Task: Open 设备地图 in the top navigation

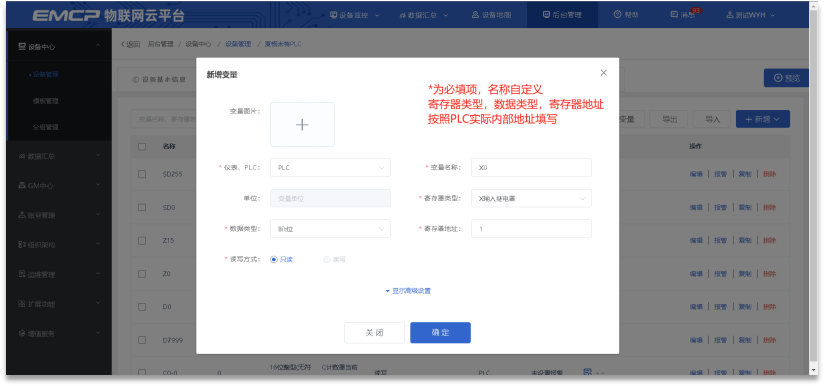Action: click(491, 15)
